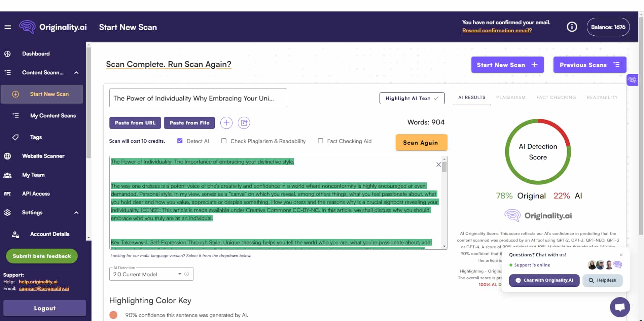Collapse the Settings section chevron

tap(76, 213)
